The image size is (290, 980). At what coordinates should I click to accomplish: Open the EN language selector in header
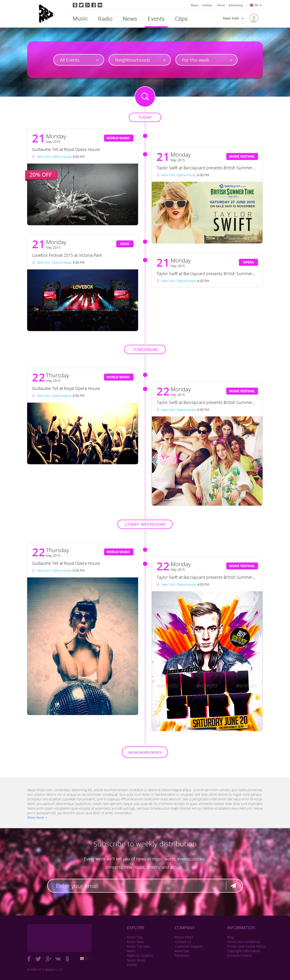tap(256, 5)
